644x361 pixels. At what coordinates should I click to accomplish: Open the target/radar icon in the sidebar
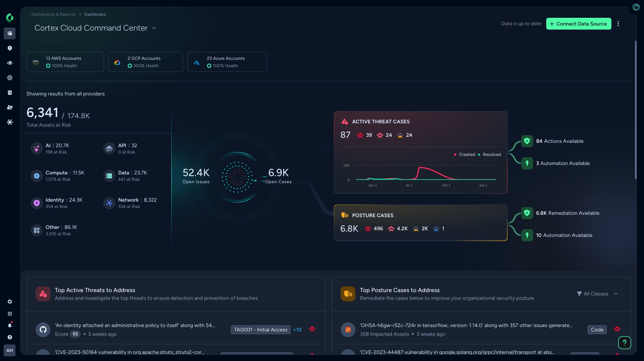point(9,78)
